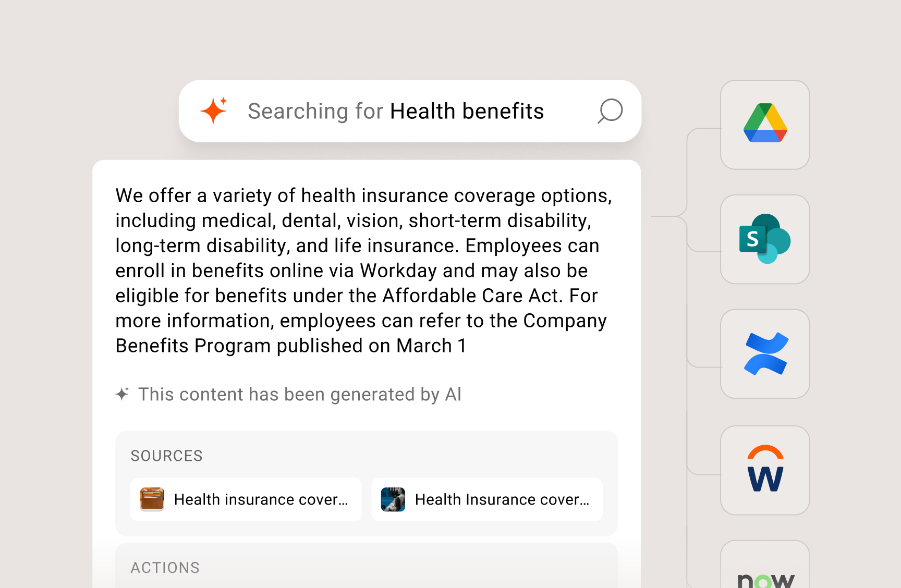This screenshot has width=901, height=588.
Task: Select the 'Health benefits' query text
Action: click(467, 111)
